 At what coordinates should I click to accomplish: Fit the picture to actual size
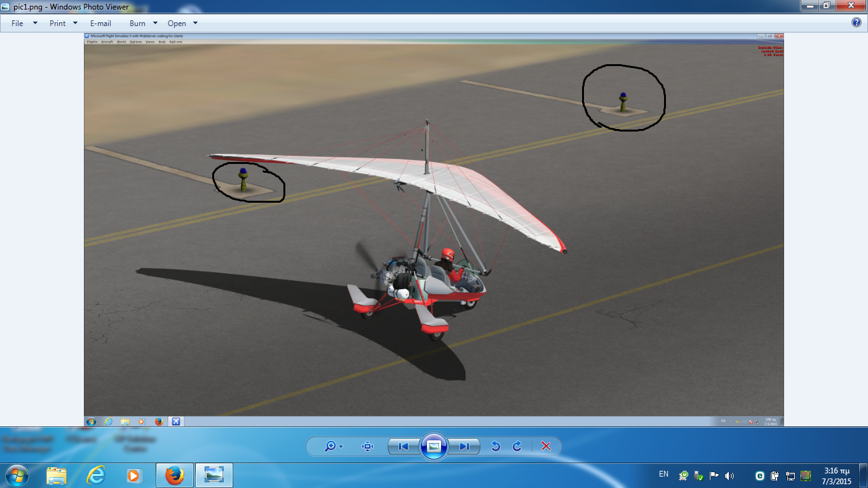(367, 447)
